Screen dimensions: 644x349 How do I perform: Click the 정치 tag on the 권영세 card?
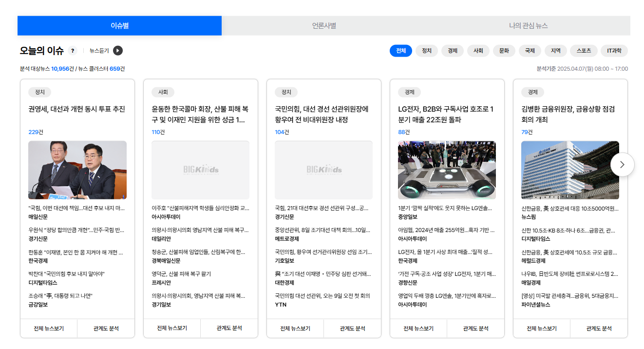tap(39, 92)
